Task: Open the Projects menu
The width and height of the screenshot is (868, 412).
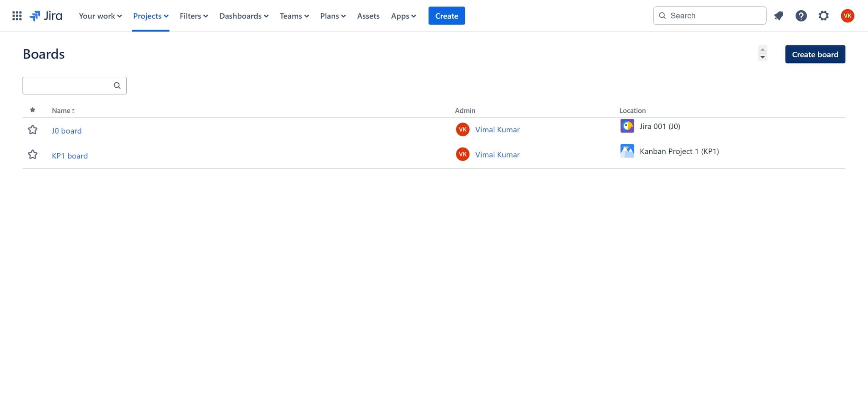Action: (150, 16)
